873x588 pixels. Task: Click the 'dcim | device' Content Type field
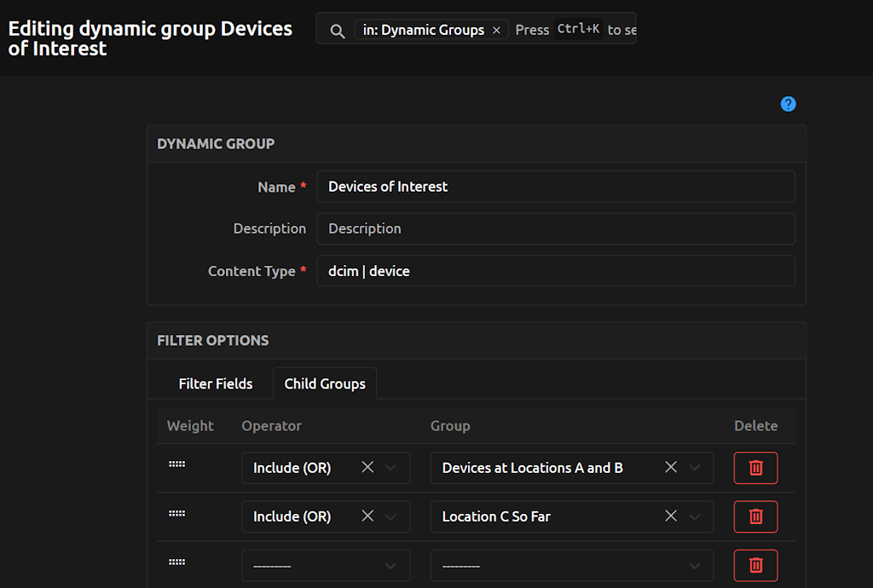tap(554, 271)
